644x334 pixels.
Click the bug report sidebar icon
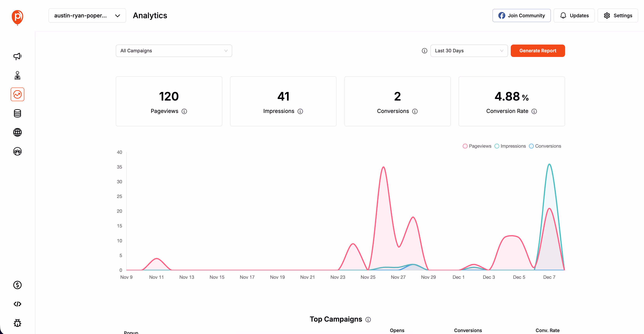17,323
